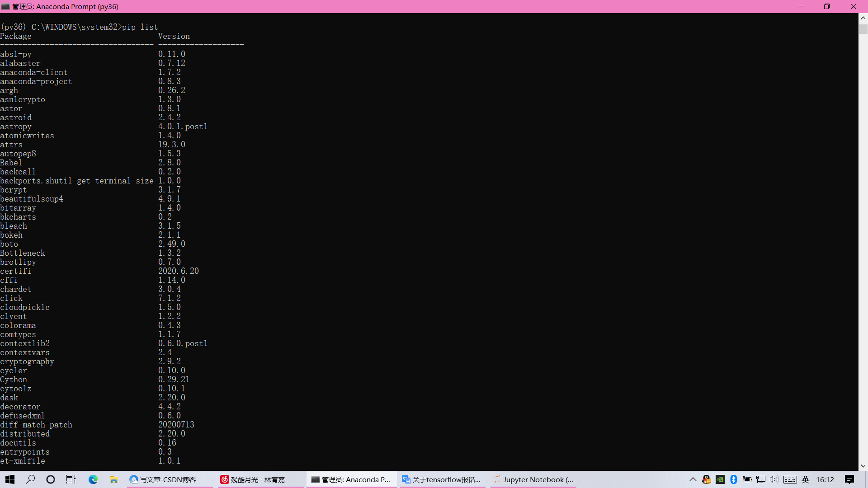Open the 关于tensorflow报错 taskbar window
868x488 pixels.
tap(442, 479)
